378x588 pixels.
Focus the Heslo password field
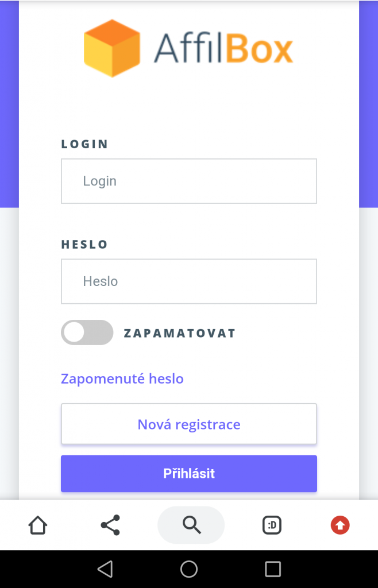coord(189,281)
